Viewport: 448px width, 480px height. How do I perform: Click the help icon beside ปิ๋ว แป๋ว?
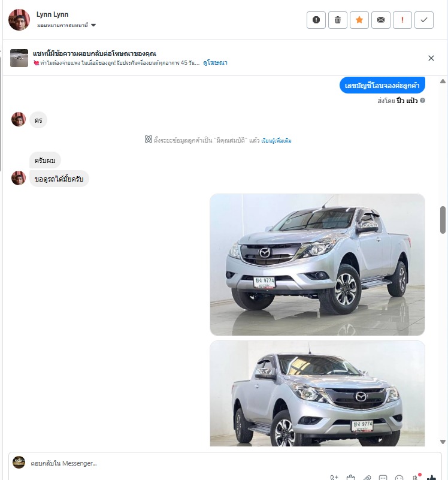(423, 101)
